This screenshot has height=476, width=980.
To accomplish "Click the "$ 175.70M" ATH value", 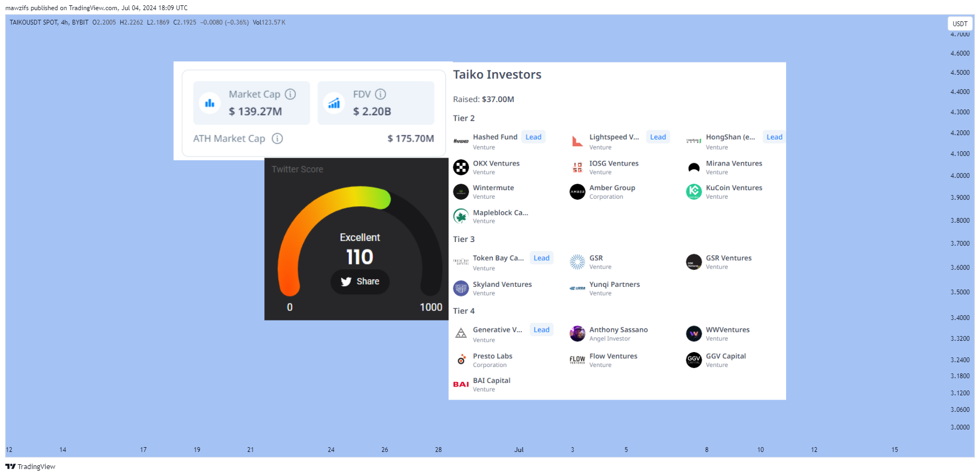I will pos(411,138).
